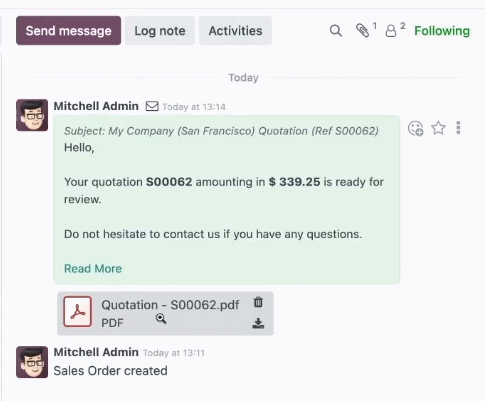Toggle the Following status
Screen dimensions: 485x401
[x=442, y=31]
